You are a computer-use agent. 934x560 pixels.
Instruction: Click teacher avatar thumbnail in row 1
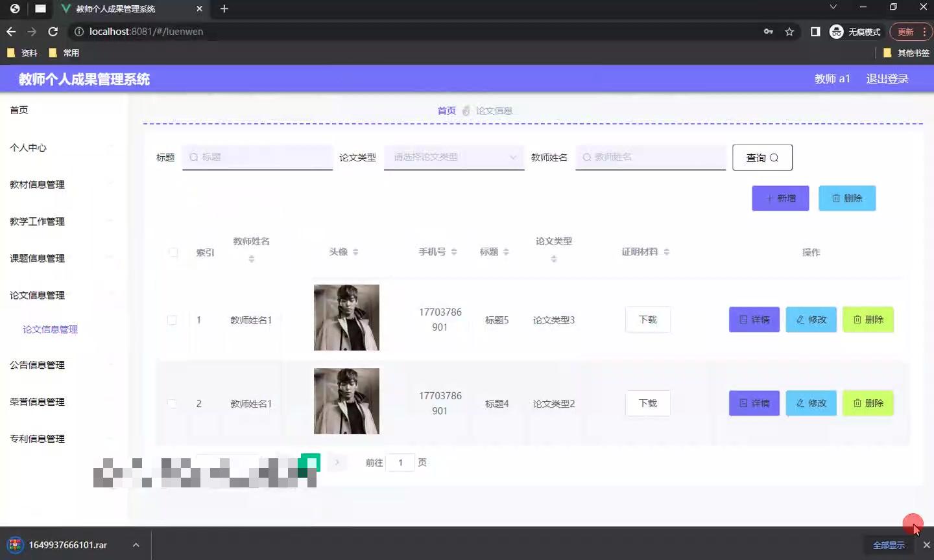pos(346,318)
